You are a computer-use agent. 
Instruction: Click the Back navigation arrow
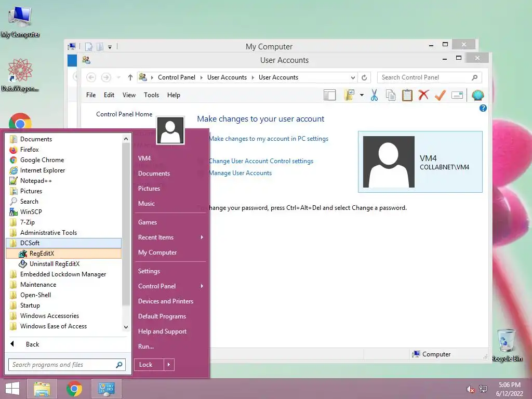[x=91, y=78]
